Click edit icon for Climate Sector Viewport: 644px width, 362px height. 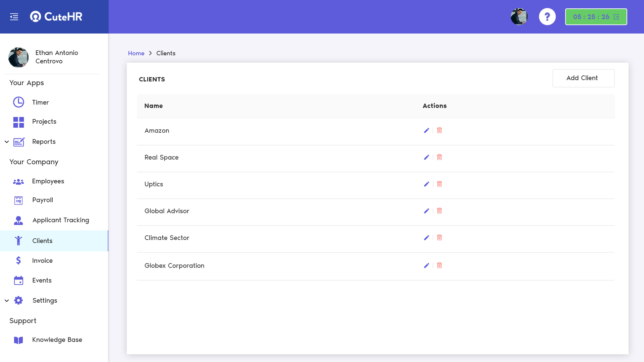pos(426,237)
